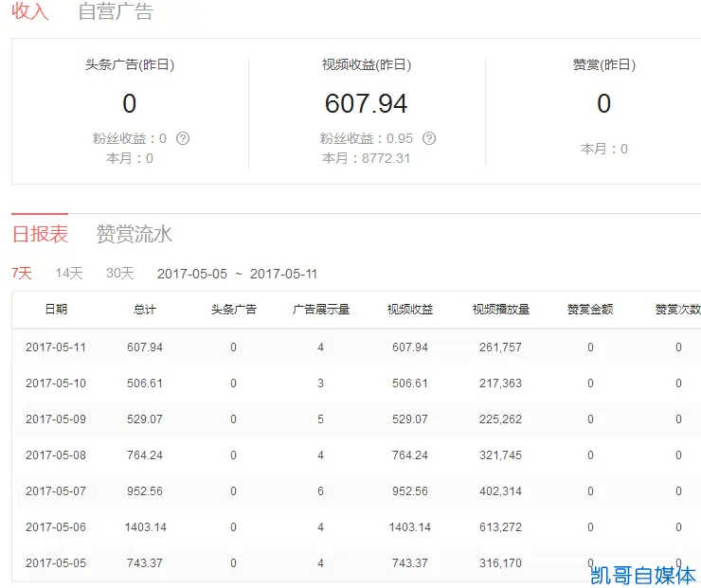Click the 总计 column header
701x588 pixels.
point(145,310)
